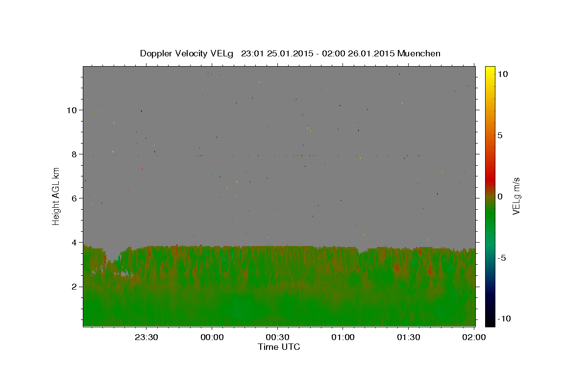
Task: Click the 01:30 time tick label
Action: [x=408, y=337]
